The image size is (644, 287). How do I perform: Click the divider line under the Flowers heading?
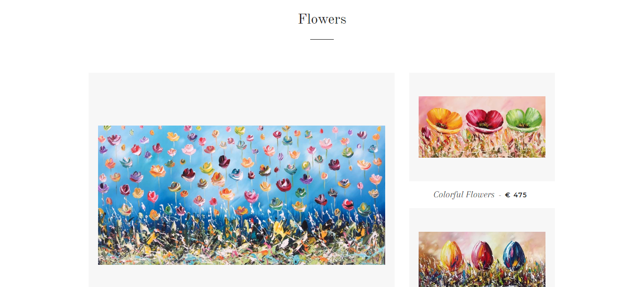coord(322,39)
